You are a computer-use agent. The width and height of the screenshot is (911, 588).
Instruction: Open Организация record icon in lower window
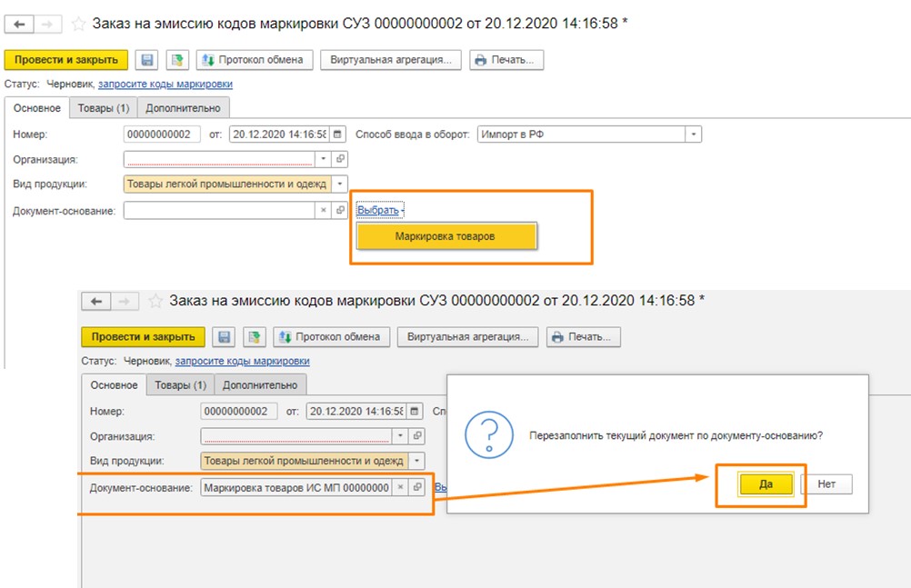point(417,435)
